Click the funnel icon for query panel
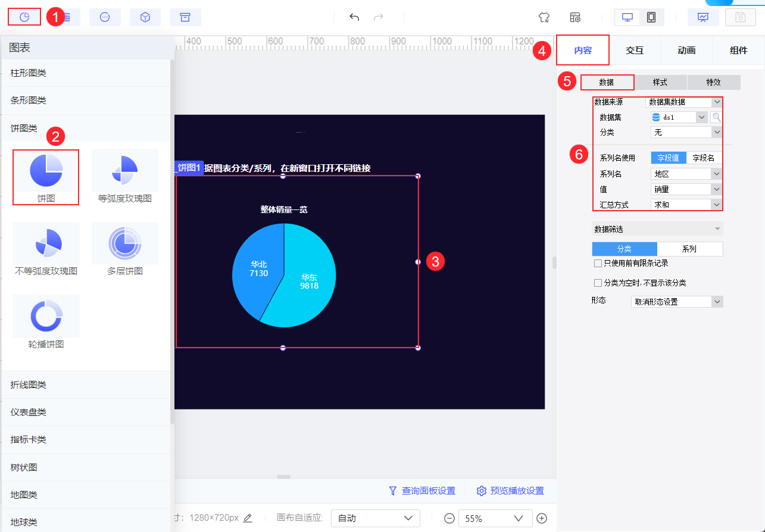 (393, 491)
